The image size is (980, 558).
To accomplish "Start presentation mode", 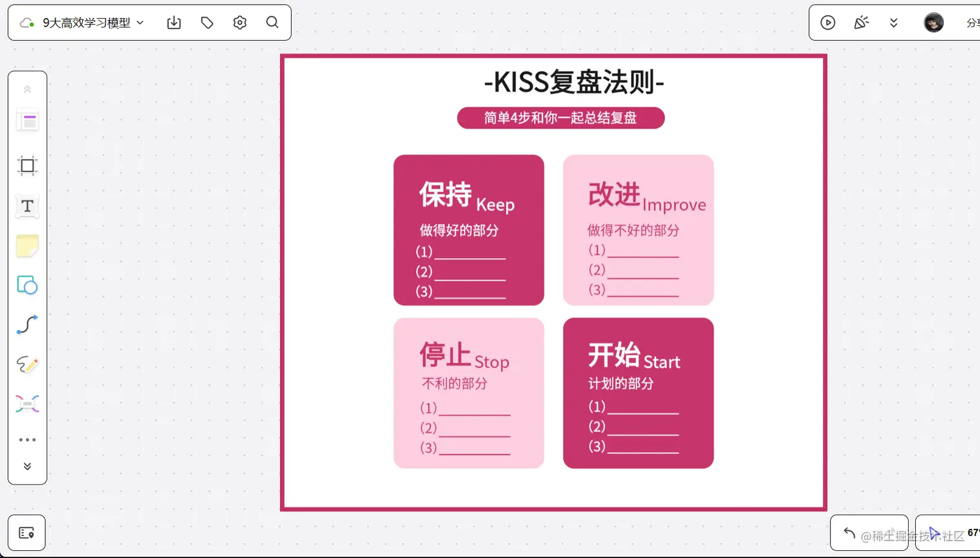I will click(828, 22).
